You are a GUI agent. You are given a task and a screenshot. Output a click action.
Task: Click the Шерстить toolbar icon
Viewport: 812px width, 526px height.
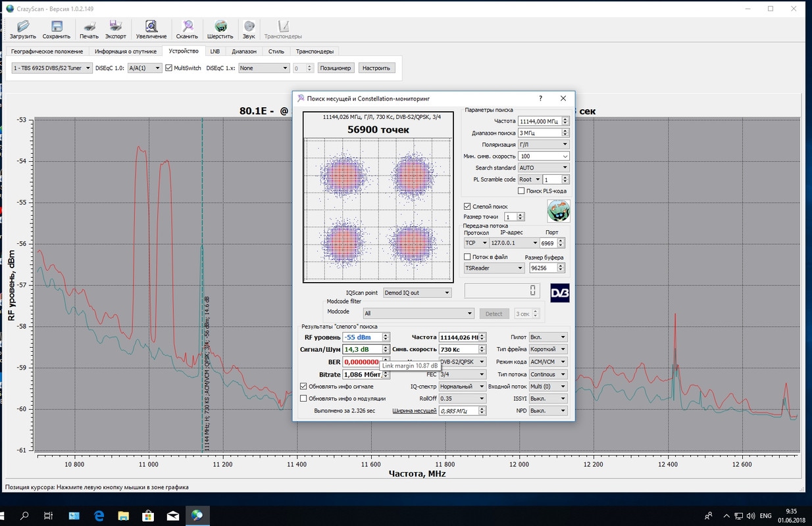click(x=220, y=30)
